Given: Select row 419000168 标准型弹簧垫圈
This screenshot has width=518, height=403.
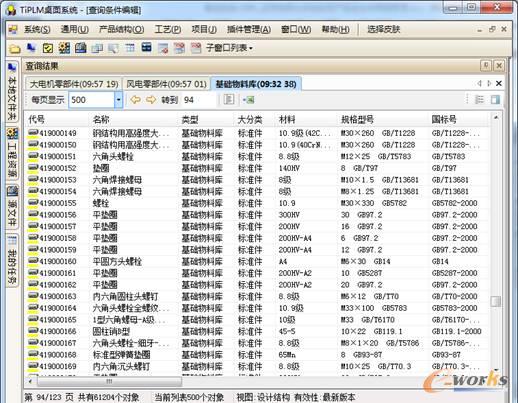Looking at the screenshot, I should [x=257, y=355].
